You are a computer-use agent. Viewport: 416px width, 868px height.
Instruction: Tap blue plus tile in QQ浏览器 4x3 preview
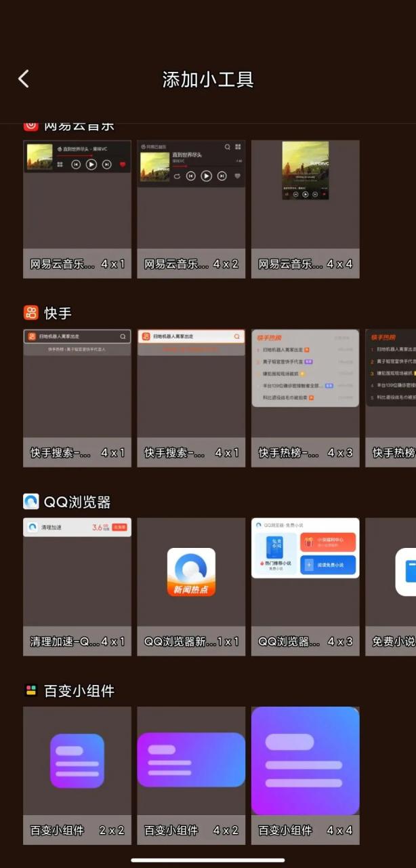coord(329,566)
